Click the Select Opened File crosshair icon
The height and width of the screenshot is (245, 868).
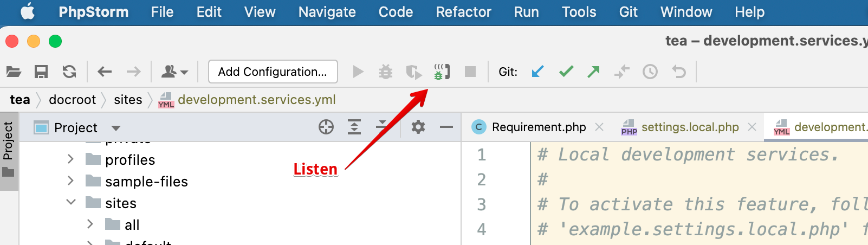pyautogui.click(x=326, y=127)
